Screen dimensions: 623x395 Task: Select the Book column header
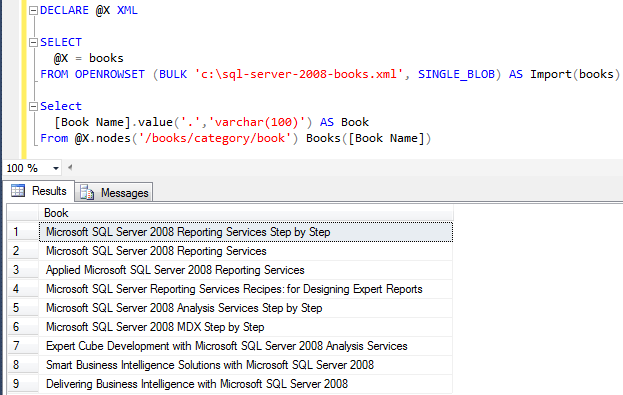pyautogui.click(x=246, y=213)
